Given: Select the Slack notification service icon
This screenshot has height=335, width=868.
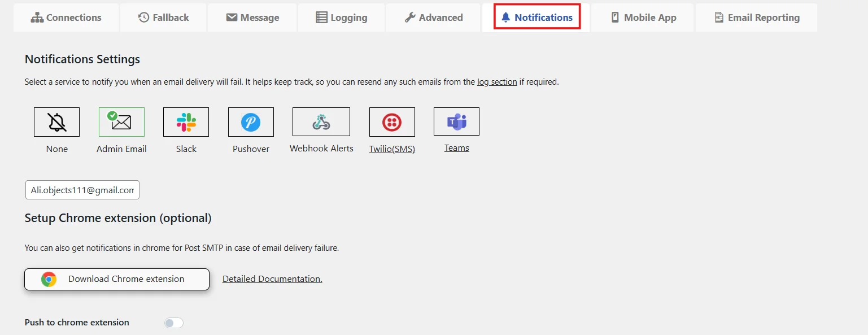Looking at the screenshot, I should [x=186, y=121].
